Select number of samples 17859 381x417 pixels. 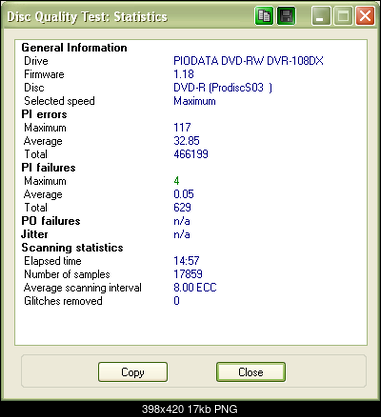point(188,274)
